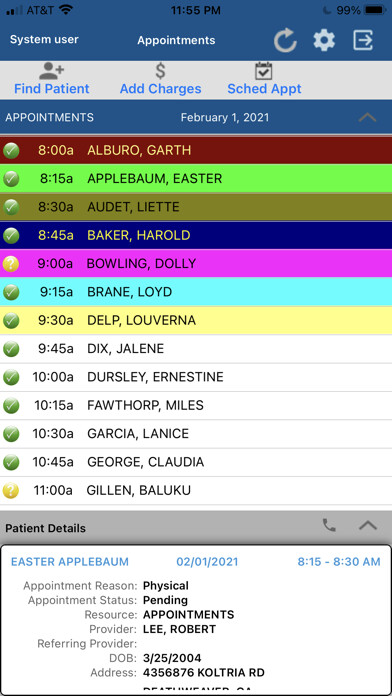Tap green check status for GEORGE, CLAUDIA
The image size is (392, 696).
tap(11, 462)
